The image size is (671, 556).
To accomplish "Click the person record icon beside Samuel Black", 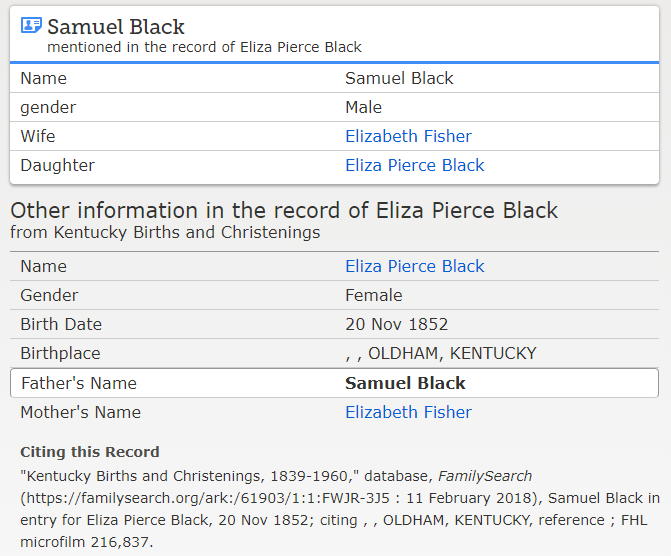I will click(31, 26).
